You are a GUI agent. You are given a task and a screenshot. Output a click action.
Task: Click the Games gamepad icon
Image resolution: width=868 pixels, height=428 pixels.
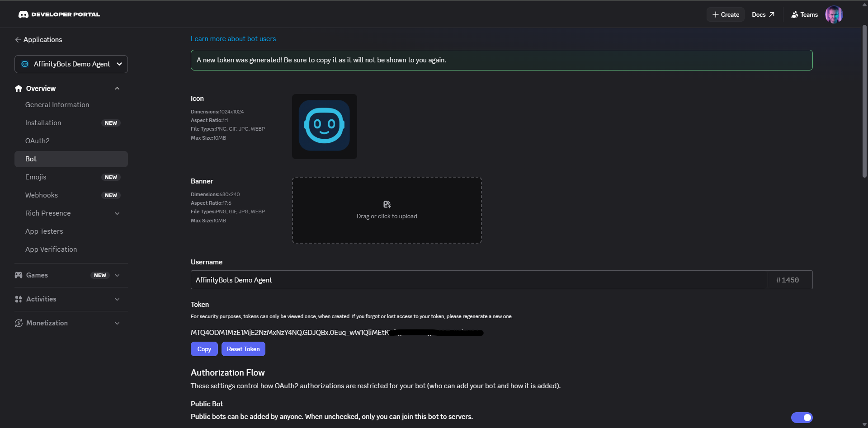coord(18,275)
